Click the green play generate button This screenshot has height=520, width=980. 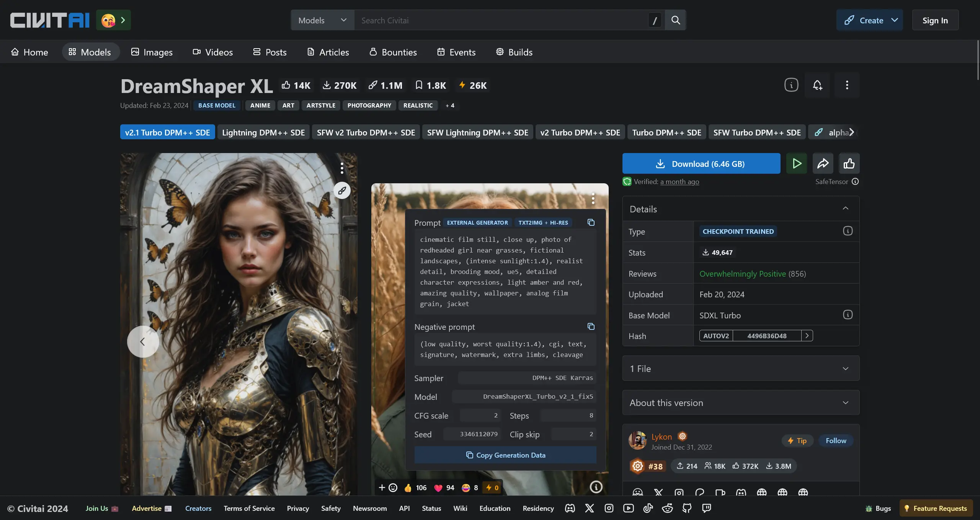pyautogui.click(x=797, y=164)
